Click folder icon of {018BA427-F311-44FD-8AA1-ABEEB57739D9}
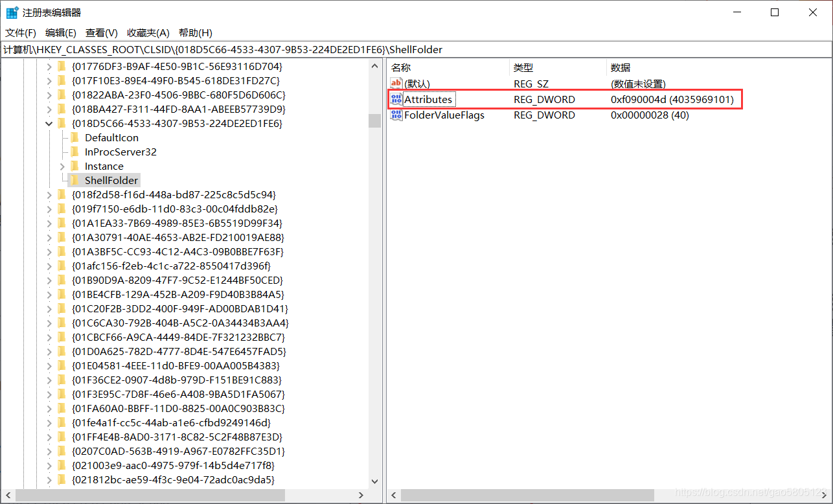Image resolution: width=833 pixels, height=504 pixels. point(62,109)
